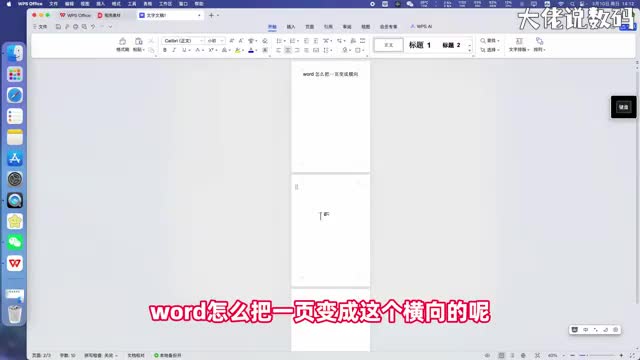Click the distributed alignment icon
Screen dimensions: 640x360
tap(316, 50)
